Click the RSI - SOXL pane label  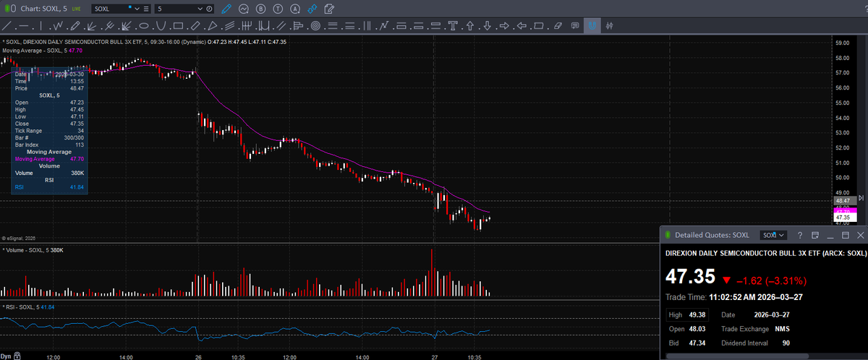(x=29, y=307)
